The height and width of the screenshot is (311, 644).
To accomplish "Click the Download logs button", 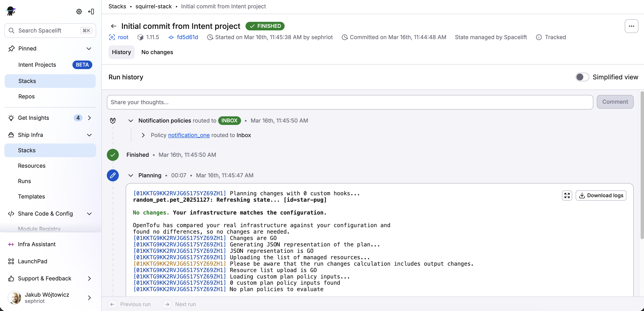I will [601, 195].
